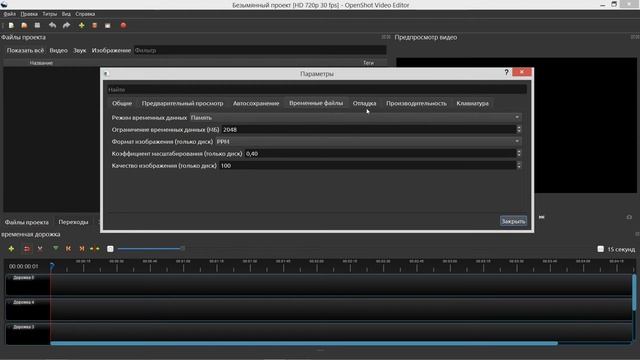
Task: Click the Дорожка 3 track label
Action: [x=24, y=327]
